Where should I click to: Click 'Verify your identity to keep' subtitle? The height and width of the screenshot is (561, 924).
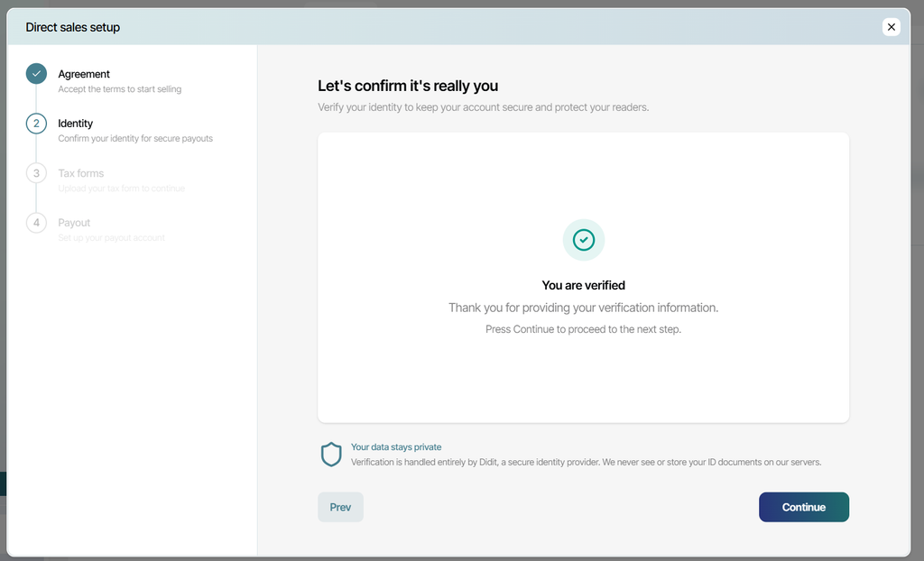[x=484, y=107]
